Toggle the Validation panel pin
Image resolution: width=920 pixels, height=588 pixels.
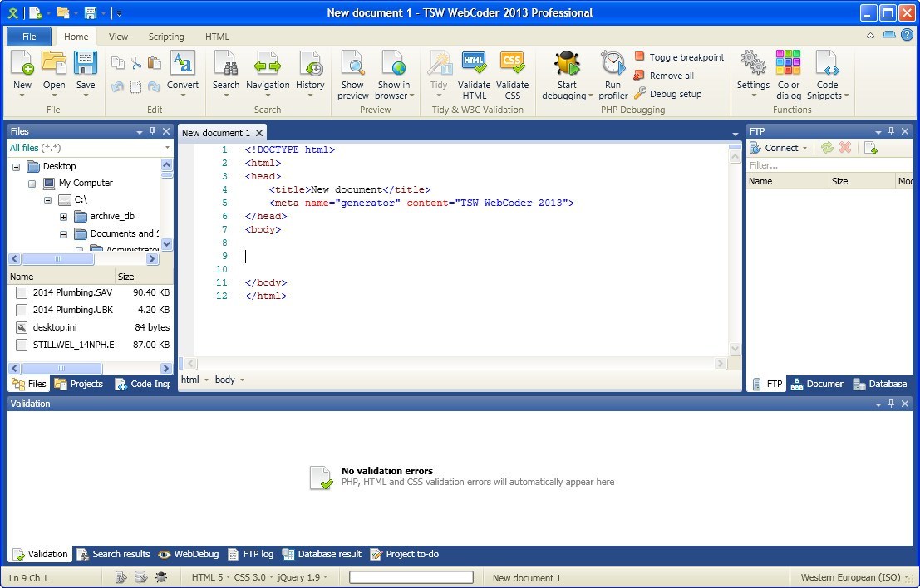tap(892, 404)
